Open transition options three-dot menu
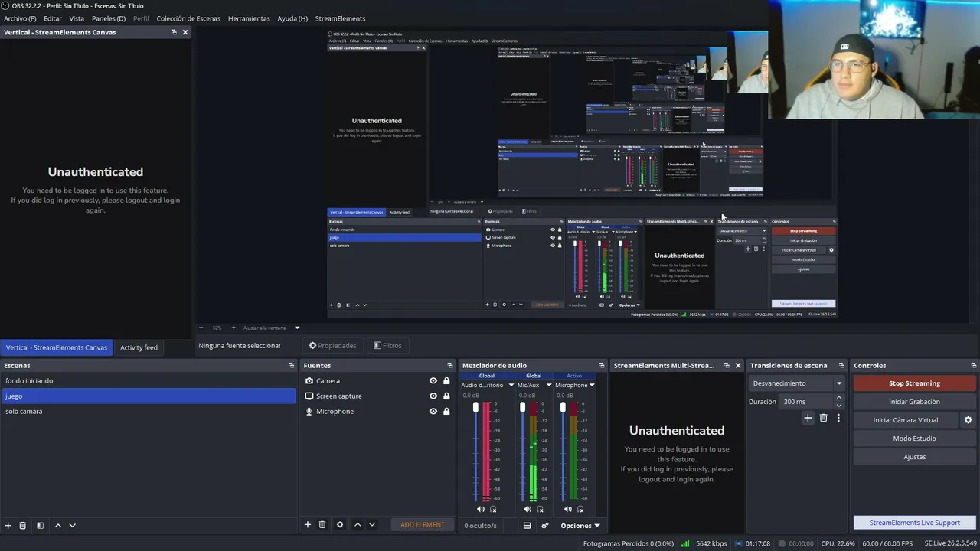 click(838, 418)
